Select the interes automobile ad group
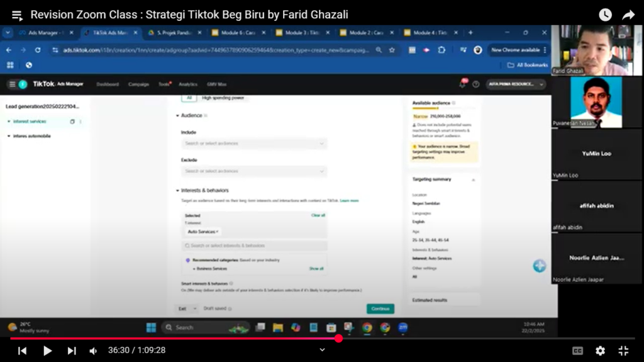The height and width of the screenshot is (362, 644). (32, 136)
